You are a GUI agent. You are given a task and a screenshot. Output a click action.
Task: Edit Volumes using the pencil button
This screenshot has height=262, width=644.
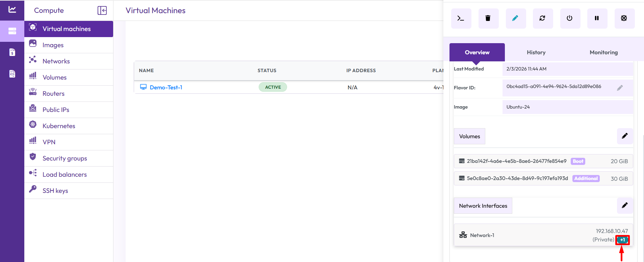pos(625,136)
